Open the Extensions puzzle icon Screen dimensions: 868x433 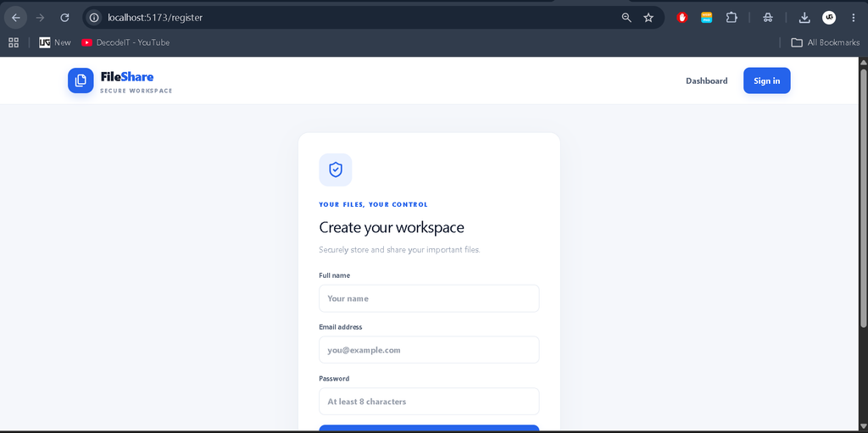point(732,18)
